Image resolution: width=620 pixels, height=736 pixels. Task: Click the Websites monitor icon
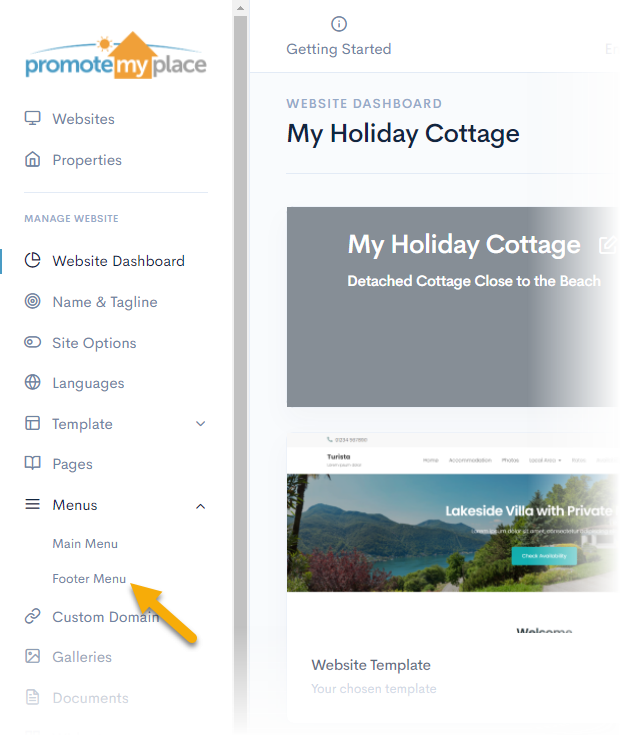point(32,118)
